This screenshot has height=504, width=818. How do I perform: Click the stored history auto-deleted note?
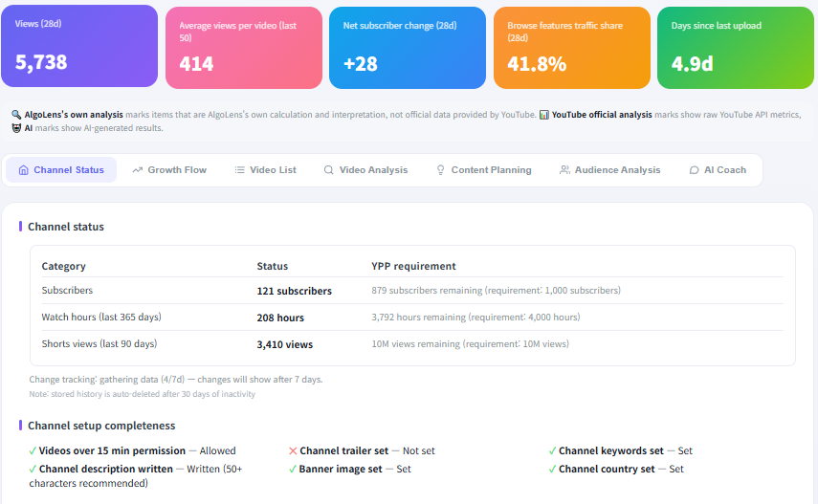pyautogui.click(x=143, y=394)
